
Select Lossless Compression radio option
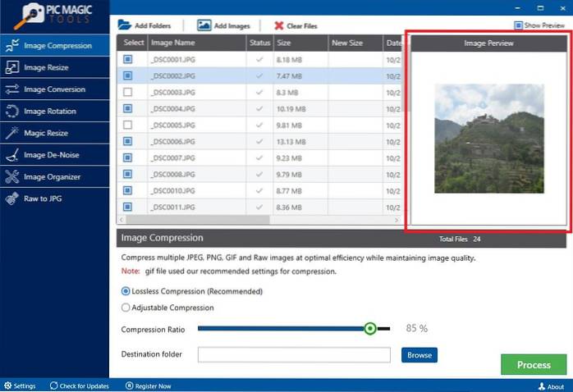[126, 291]
